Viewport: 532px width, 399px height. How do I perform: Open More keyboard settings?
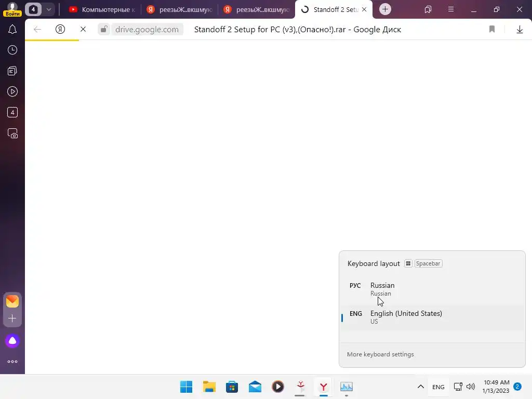pyautogui.click(x=380, y=354)
